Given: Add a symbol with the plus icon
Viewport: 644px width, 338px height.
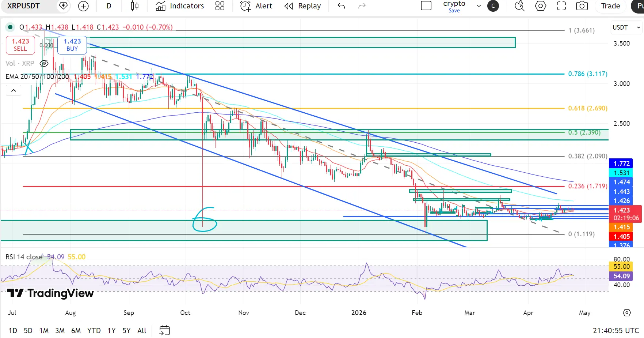Looking at the screenshot, I should coord(83,6).
